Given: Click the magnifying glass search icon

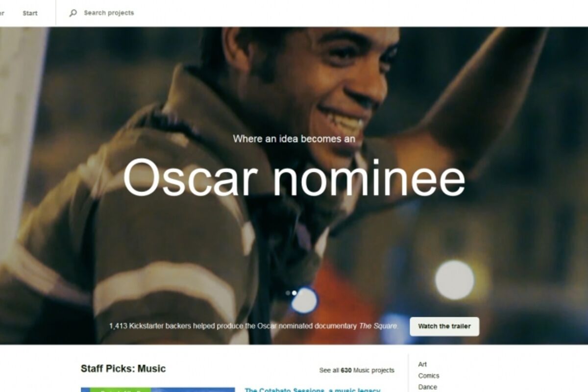Looking at the screenshot, I should [x=73, y=13].
